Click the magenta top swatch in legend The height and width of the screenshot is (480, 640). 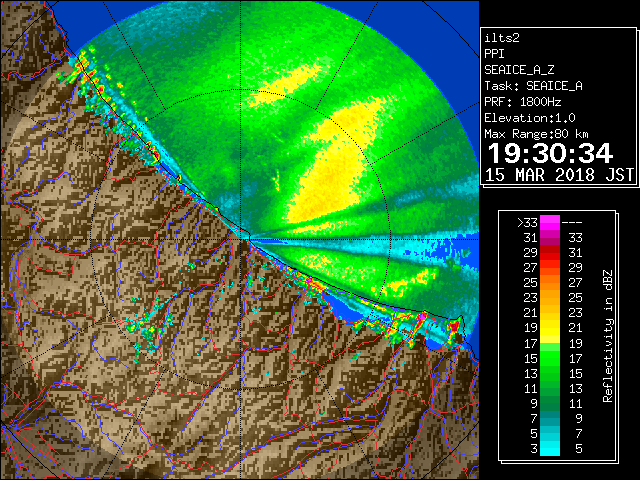coord(550,223)
